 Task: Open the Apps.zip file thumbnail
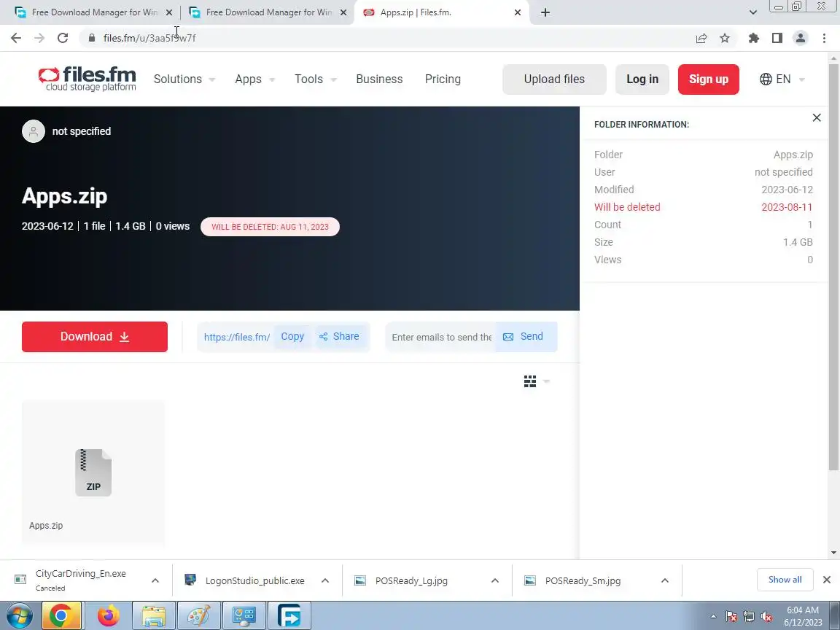[x=93, y=472]
